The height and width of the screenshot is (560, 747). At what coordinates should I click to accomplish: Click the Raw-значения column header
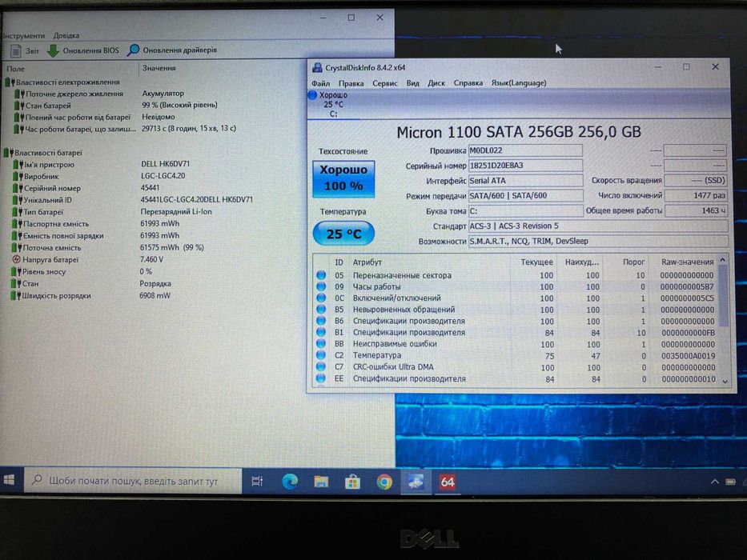pos(687,262)
